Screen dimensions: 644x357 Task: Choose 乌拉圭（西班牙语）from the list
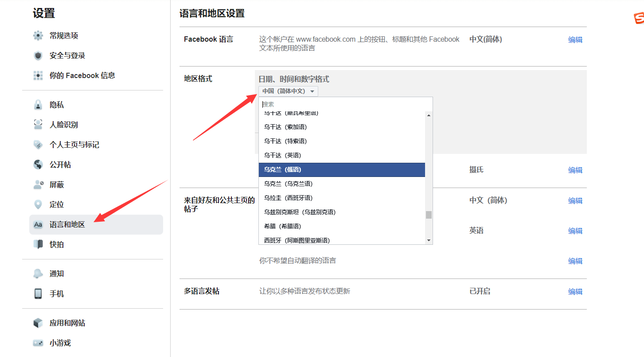tap(342, 198)
